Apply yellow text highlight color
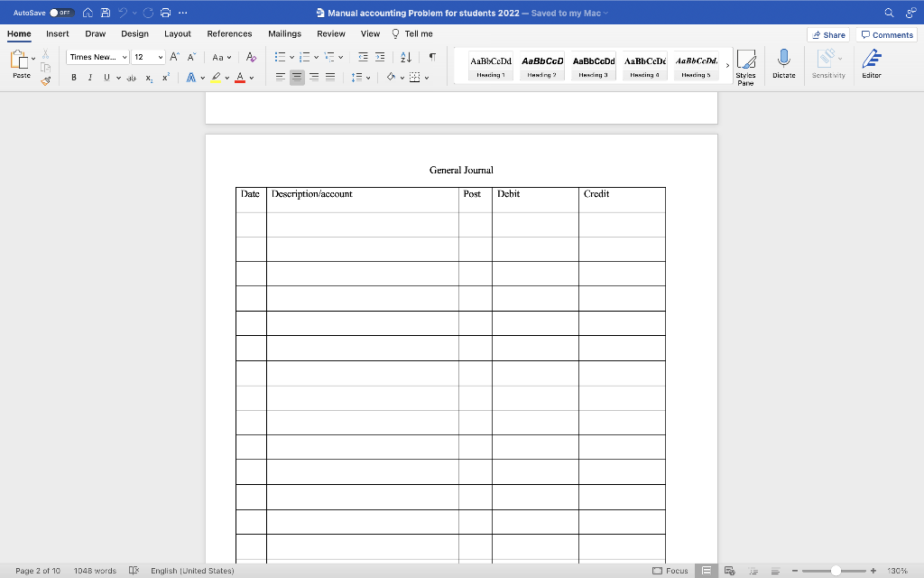The image size is (924, 578). [217, 78]
